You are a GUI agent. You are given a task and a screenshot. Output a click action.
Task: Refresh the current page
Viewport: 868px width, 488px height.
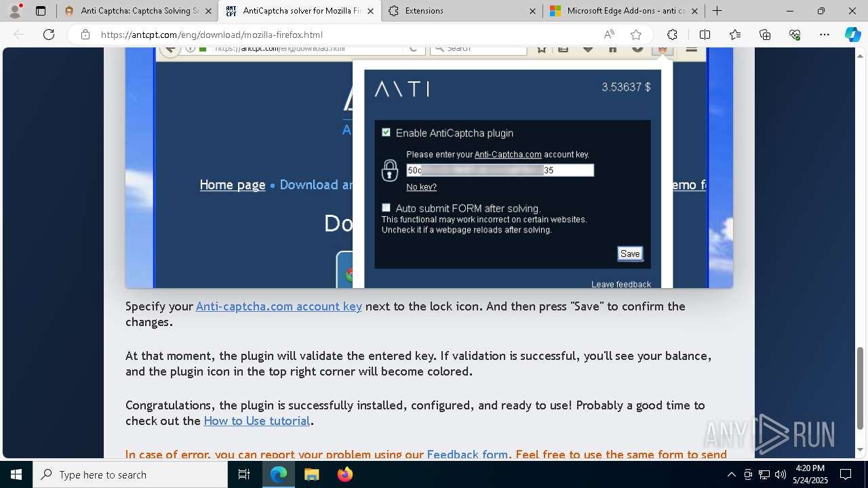point(49,35)
